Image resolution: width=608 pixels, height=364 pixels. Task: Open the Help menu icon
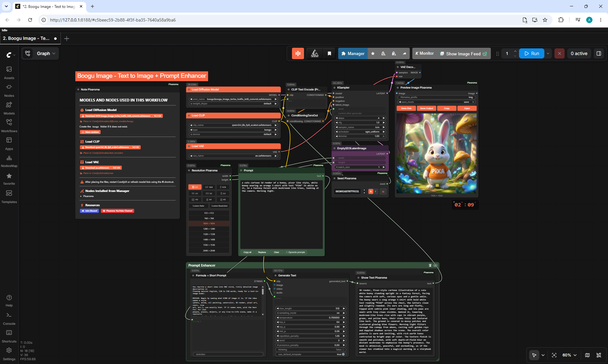[x=9, y=300]
